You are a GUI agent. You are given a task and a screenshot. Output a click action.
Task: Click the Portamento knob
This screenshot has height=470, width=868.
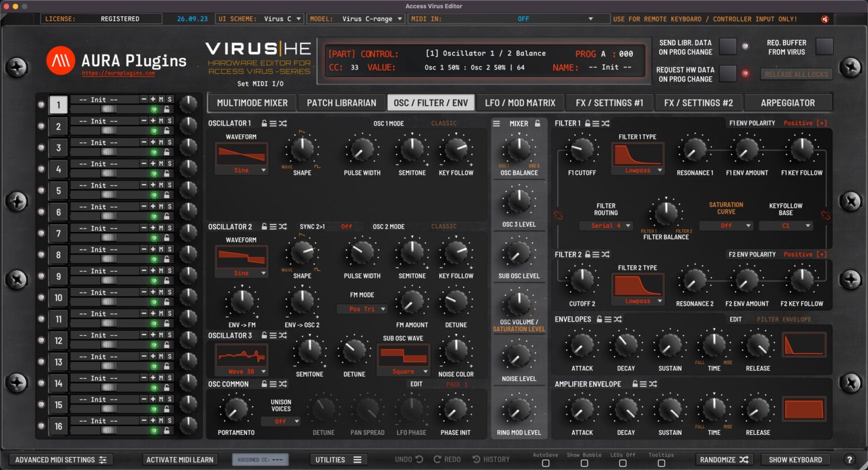[x=236, y=409]
